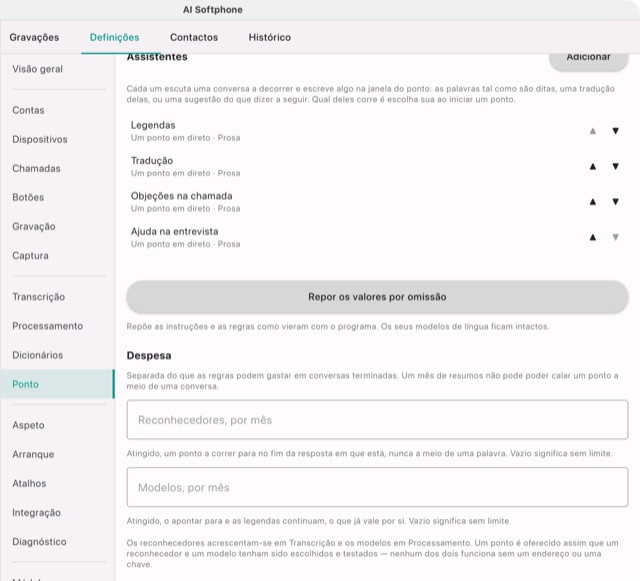Move Objeções na chamada up
640x581 pixels.
(x=593, y=202)
